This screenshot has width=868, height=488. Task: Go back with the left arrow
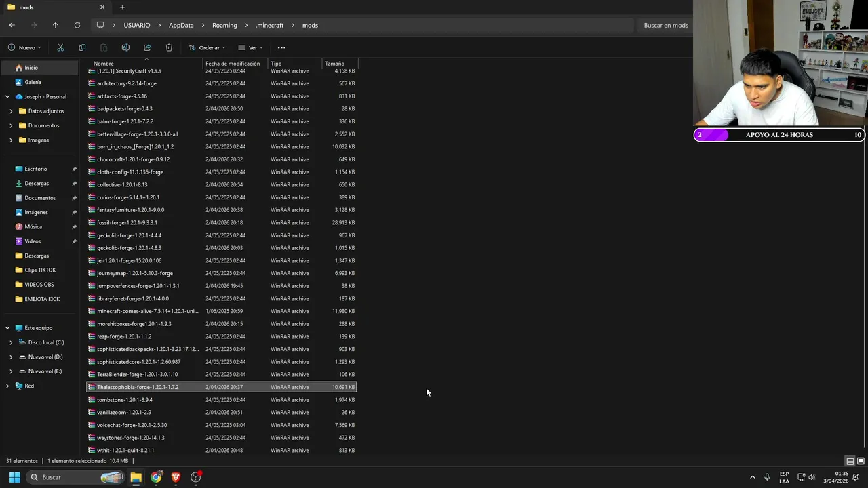coord(12,25)
